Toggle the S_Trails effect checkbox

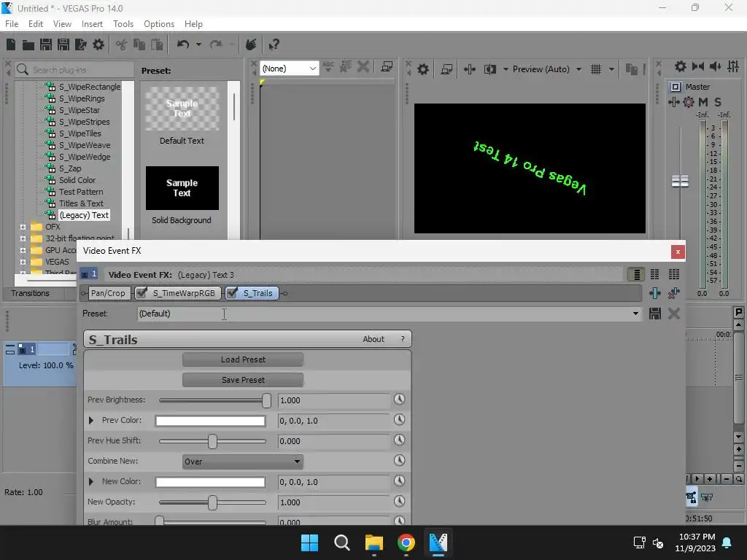232,293
